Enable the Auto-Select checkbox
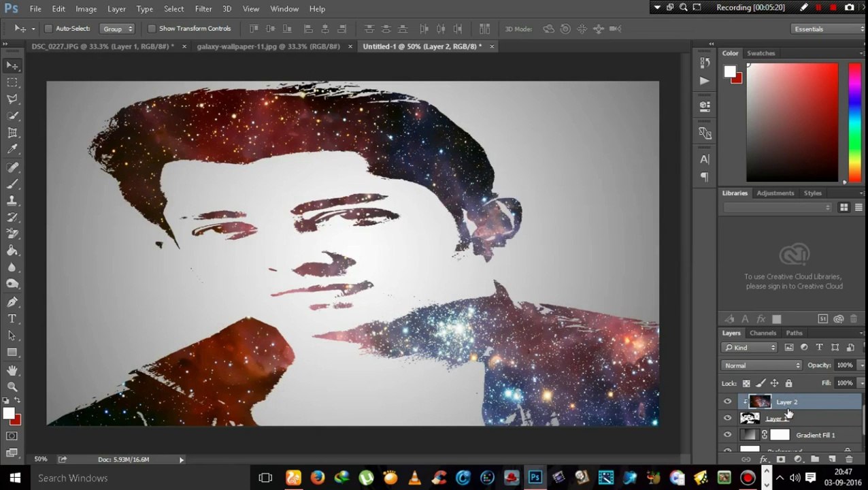 pos(48,29)
